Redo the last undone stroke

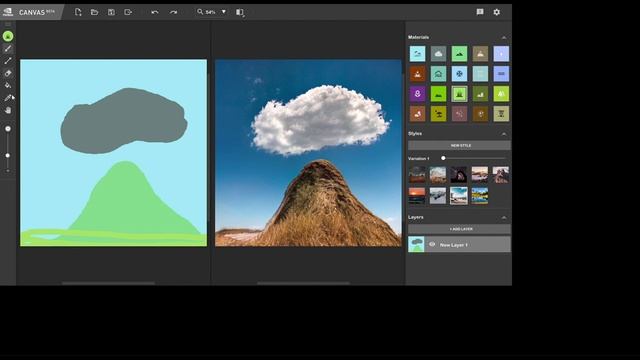pyautogui.click(x=173, y=12)
